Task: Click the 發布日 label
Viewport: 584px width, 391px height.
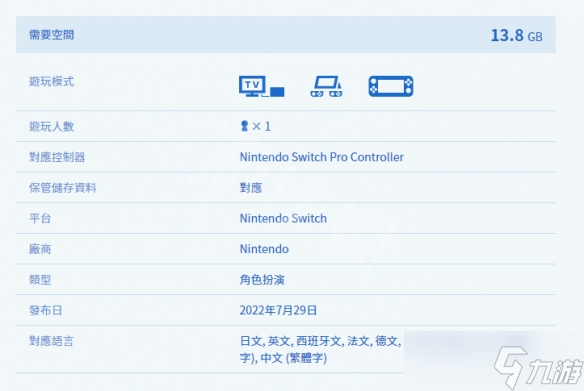Action: (x=45, y=310)
